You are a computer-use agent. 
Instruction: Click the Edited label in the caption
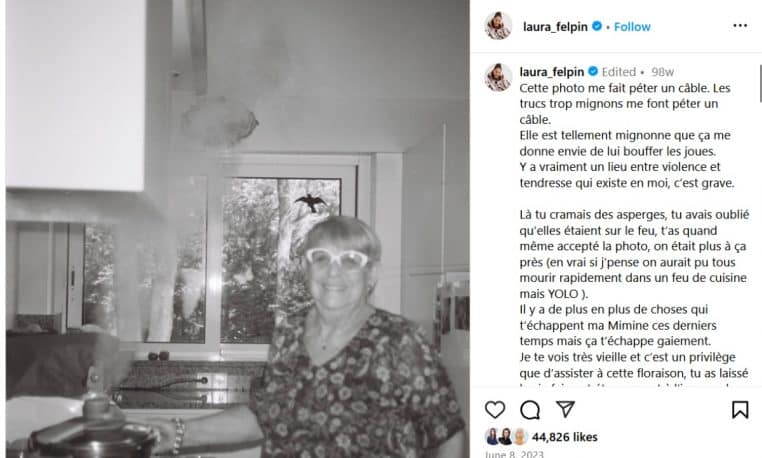click(619, 72)
